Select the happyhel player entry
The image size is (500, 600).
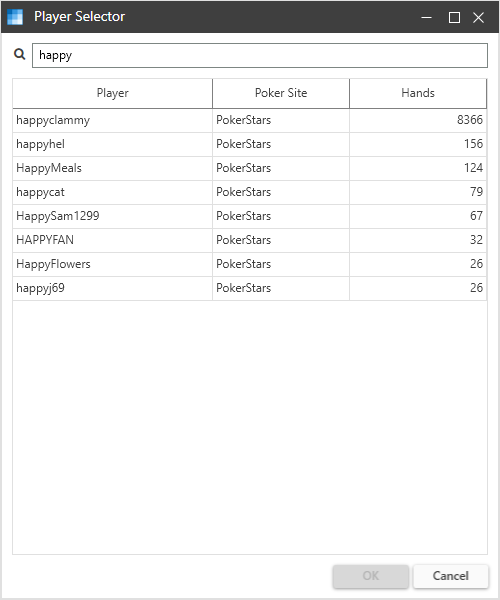(249, 144)
